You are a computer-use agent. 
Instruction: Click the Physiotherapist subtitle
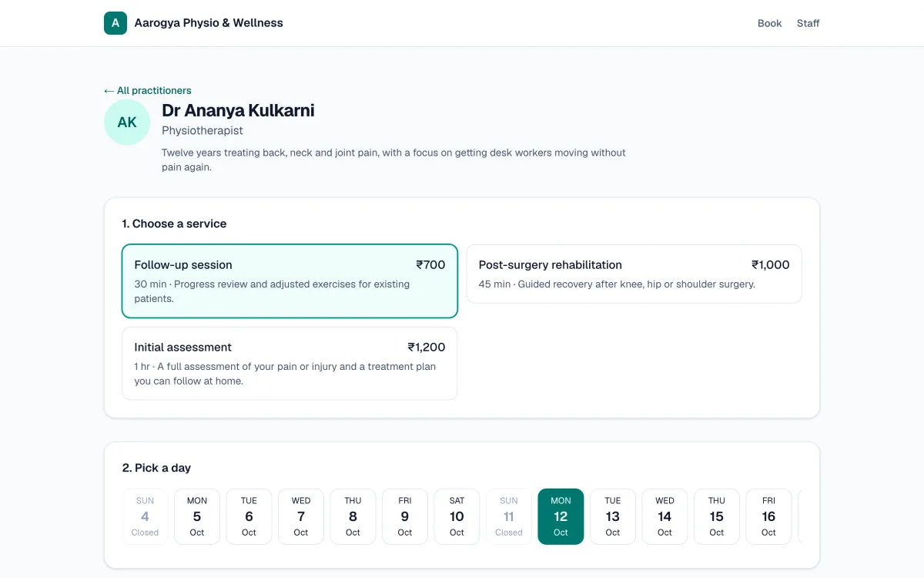(203, 131)
